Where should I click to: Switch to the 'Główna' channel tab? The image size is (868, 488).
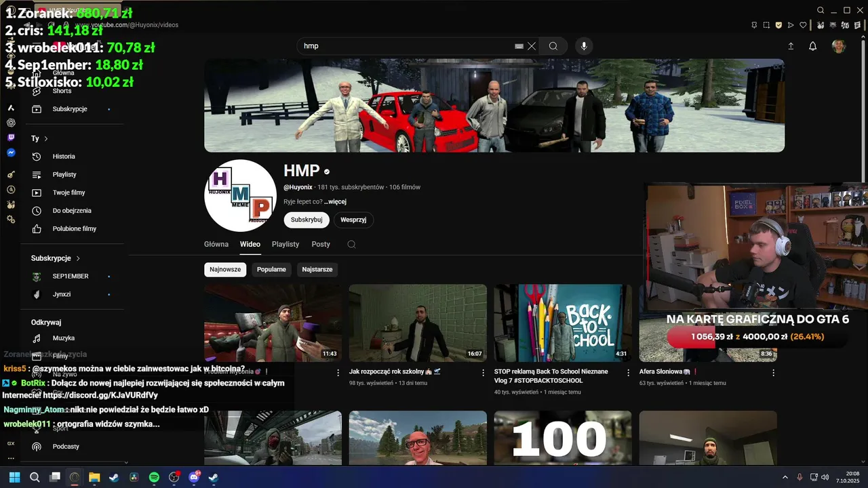(216, 244)
